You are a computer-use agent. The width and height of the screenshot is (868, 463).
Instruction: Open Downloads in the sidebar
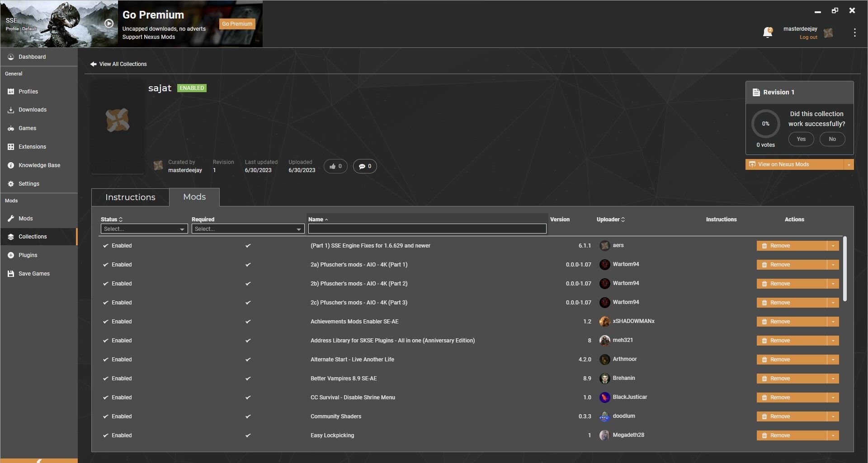[39, 110]
